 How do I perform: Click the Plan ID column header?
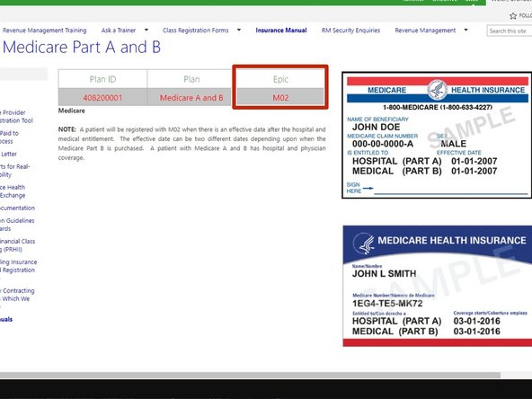[x=102, y=79]
